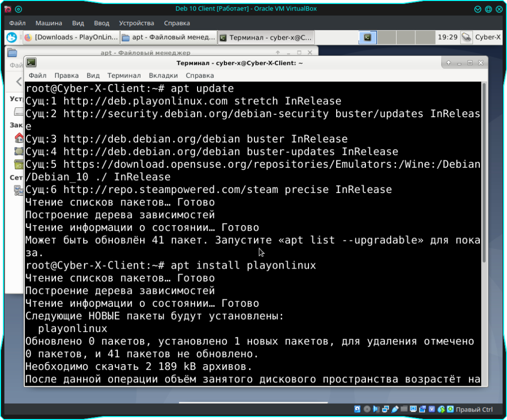
Task: Open the VirtualBox Машина menu
Action: coord(49,23)
